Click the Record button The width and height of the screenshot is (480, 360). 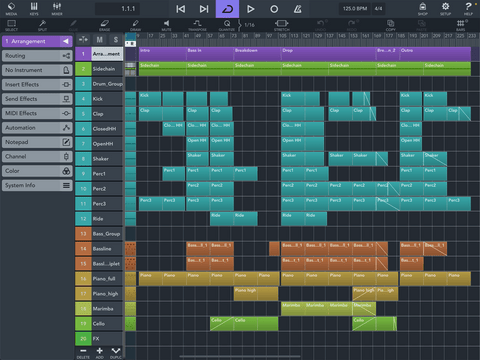pos(274,9)
